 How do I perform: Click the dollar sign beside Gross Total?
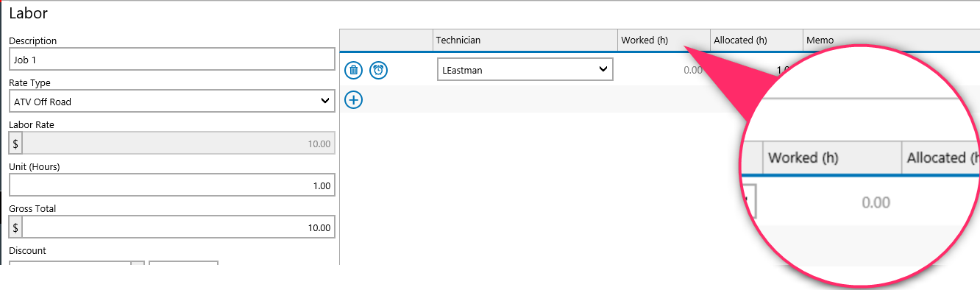click(x=15, y=227)
